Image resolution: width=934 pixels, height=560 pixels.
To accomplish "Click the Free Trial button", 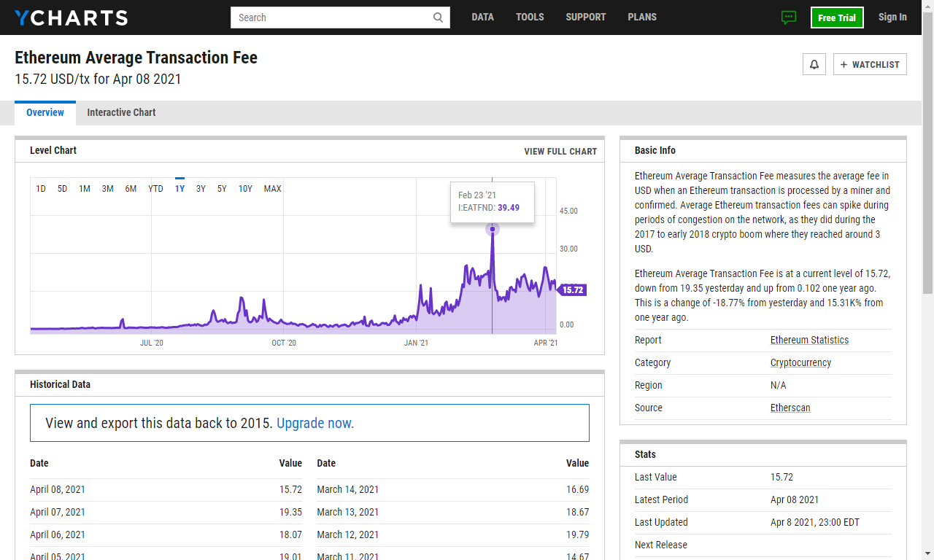I will pyautogui.click(x=837, y=17).
